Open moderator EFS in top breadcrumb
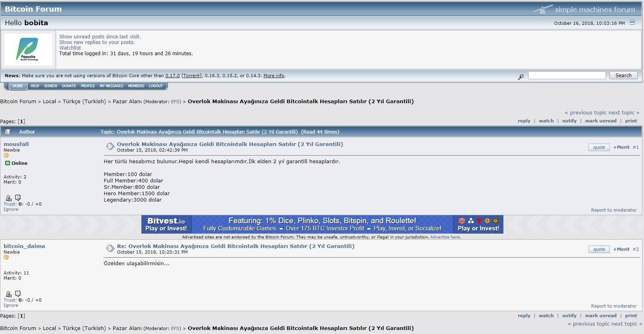644x334 pixels. click(x=176, y=102)
